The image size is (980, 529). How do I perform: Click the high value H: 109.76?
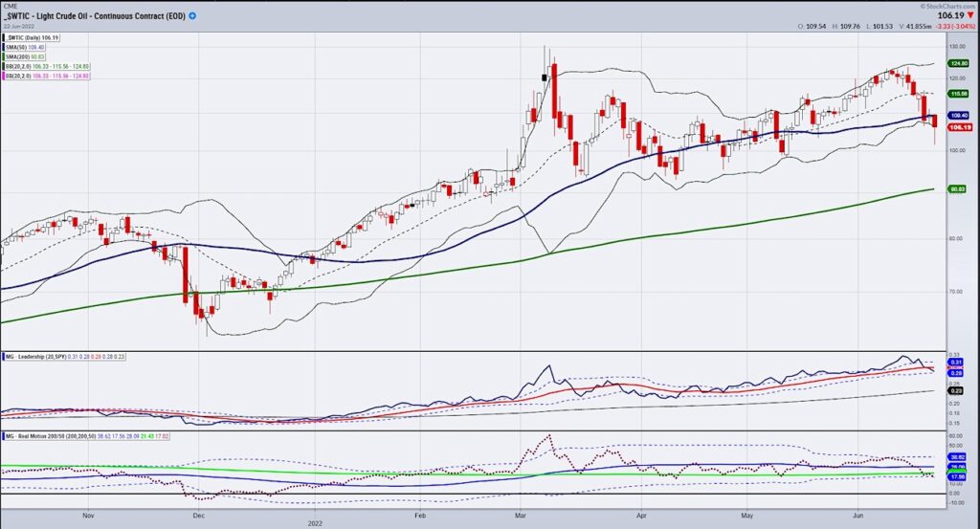pyautogui.click(x=847, y=27)
